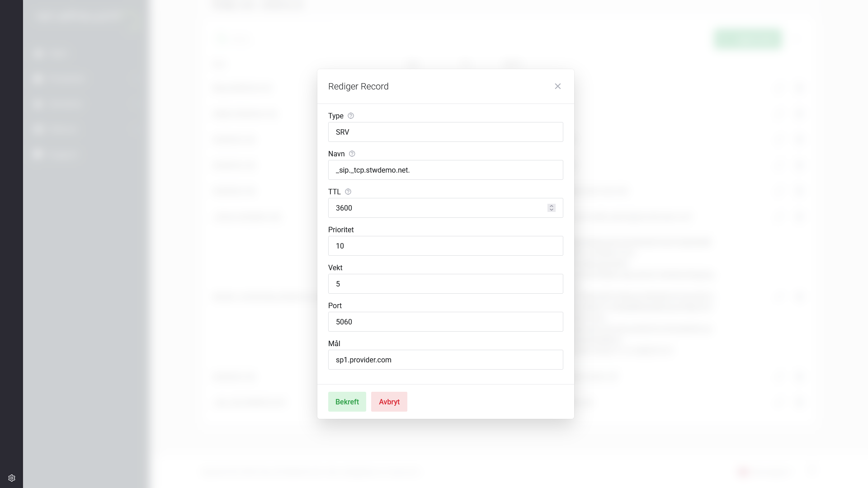868x488 pixels.
Task: Click the Mål label text
Action: click(334, 343)
